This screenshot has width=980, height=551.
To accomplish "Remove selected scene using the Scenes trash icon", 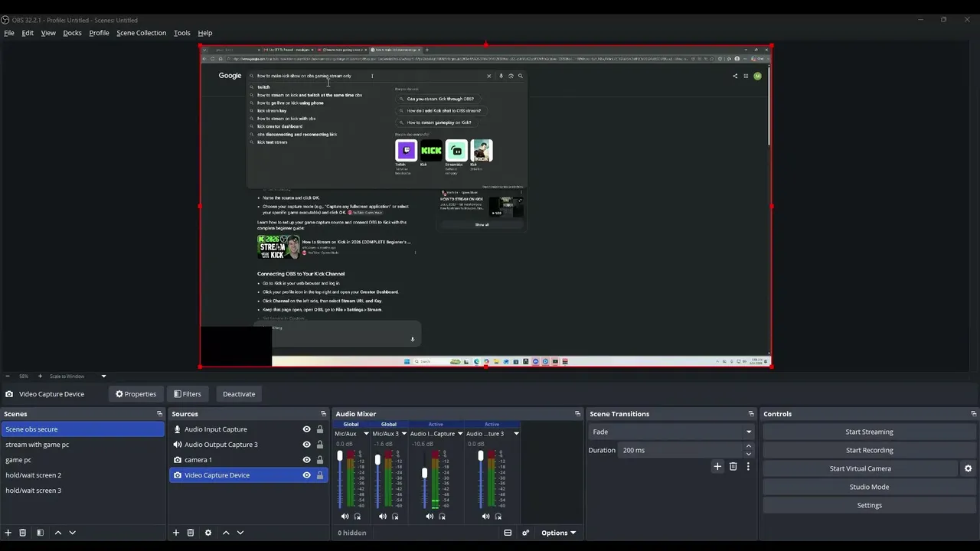I will (23, 533).
